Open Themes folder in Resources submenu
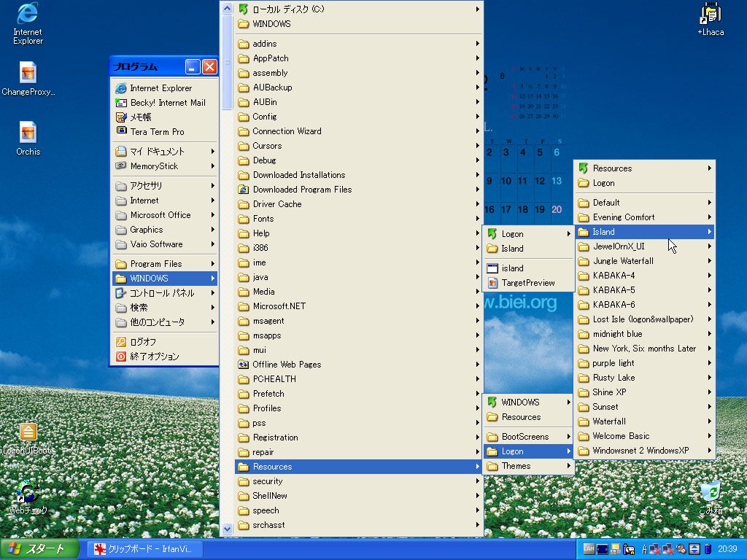 (x=528, y=466)
